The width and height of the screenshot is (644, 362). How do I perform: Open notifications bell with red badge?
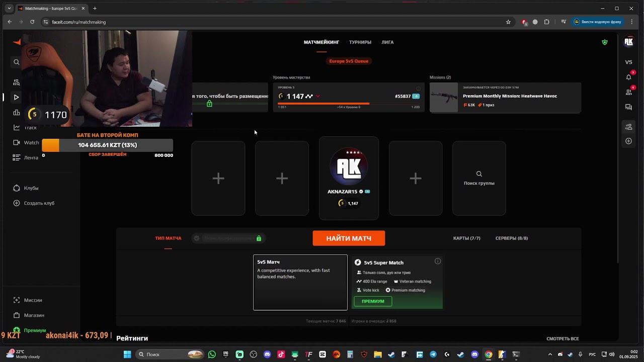pyautogui.click(x=628, y=77)
